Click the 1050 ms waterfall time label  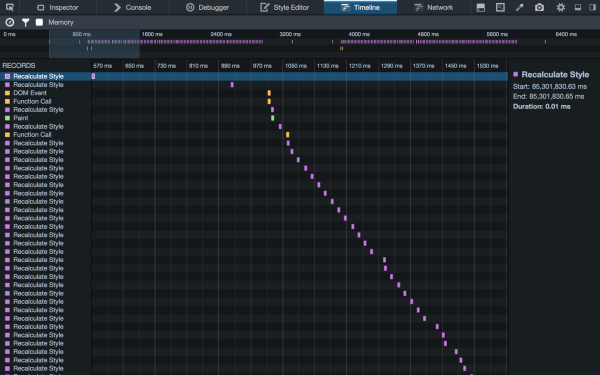click(295, 66)
